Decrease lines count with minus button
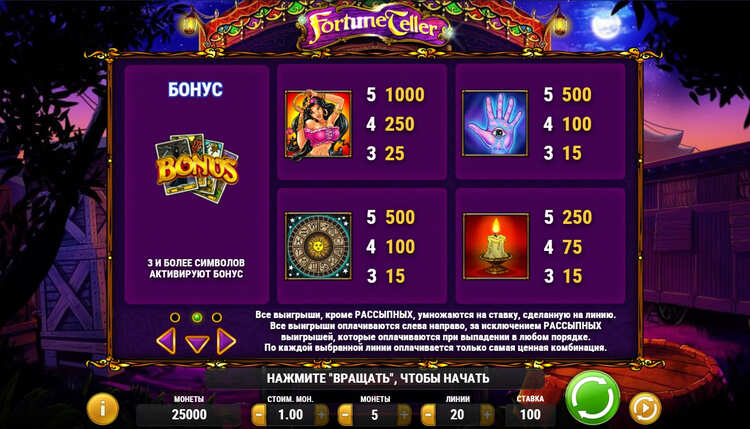750x429 pixels. click(x=428, y=415)
